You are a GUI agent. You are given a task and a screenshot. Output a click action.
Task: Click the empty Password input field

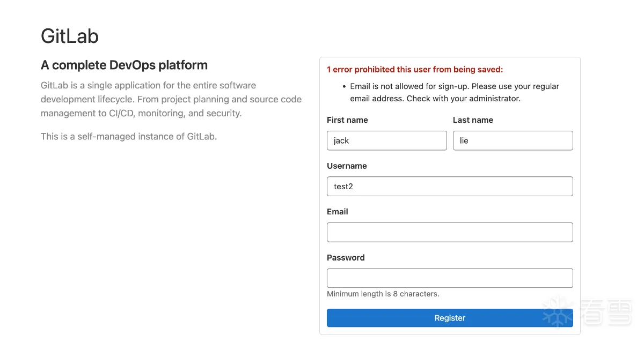(450, 278)
